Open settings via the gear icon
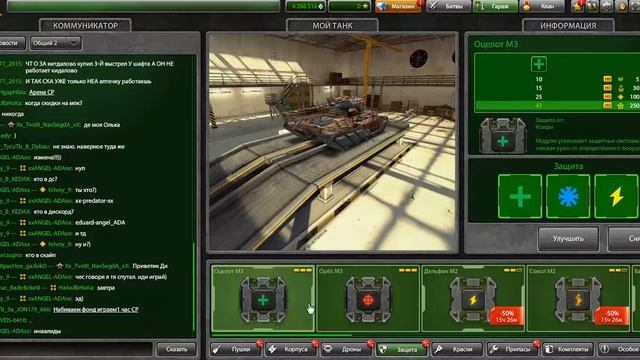640x360 pixels. pyautogui.click(x=607, y=6)
